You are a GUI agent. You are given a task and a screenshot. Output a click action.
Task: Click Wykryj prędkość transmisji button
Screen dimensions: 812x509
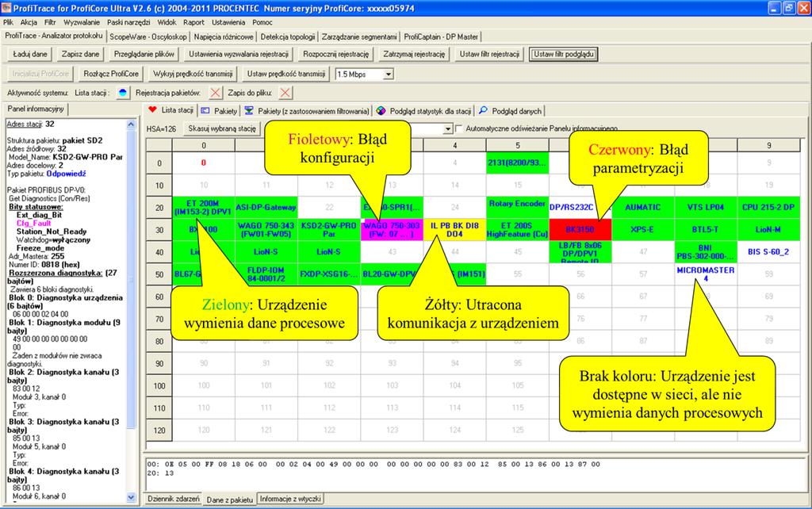[x=193, y=74]
